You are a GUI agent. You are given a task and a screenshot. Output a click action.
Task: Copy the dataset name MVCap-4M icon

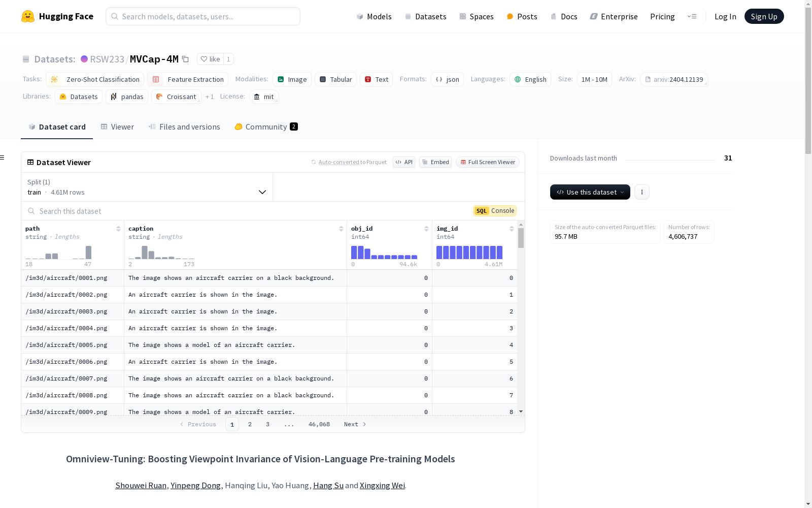pyautogui.click(x=186, y=59)
